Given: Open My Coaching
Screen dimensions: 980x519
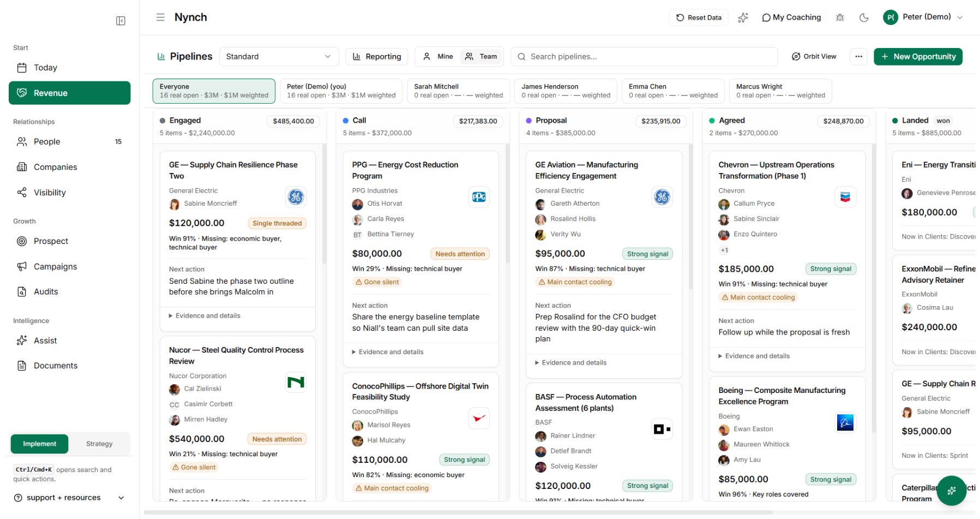Looking at the screenshot, I should point(791,17).
